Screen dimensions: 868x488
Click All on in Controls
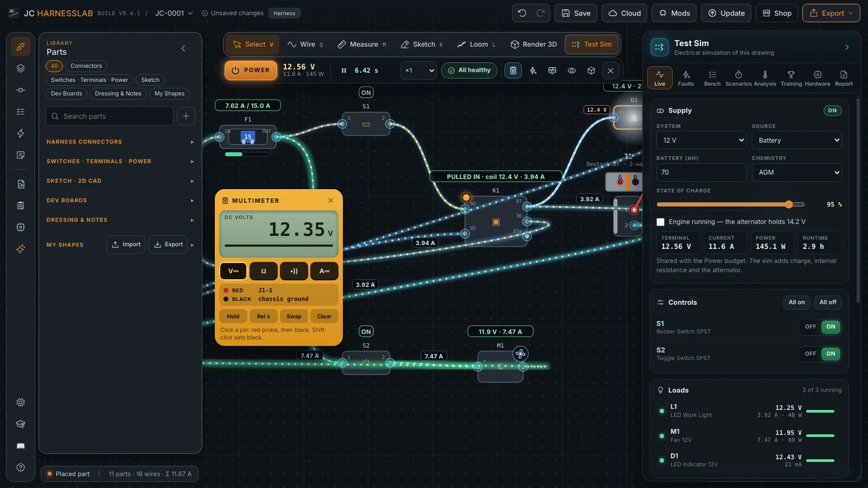pyautogui.click(x=796, y=303)
